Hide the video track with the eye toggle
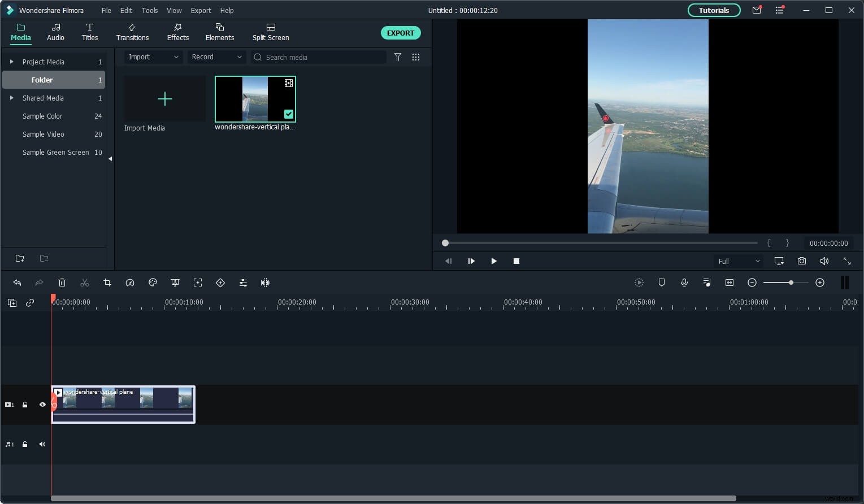 pos(42,405)
